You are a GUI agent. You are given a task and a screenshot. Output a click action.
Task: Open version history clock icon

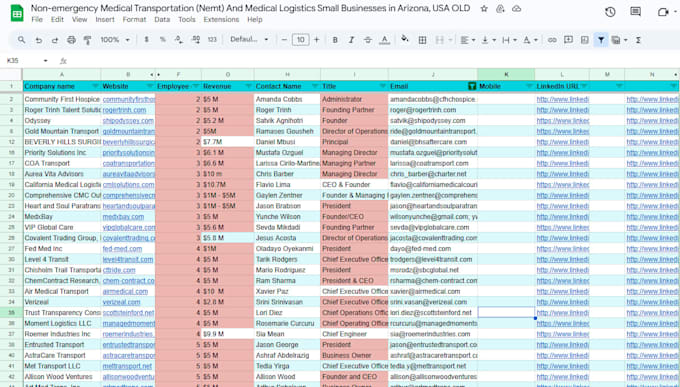point(610,12)
